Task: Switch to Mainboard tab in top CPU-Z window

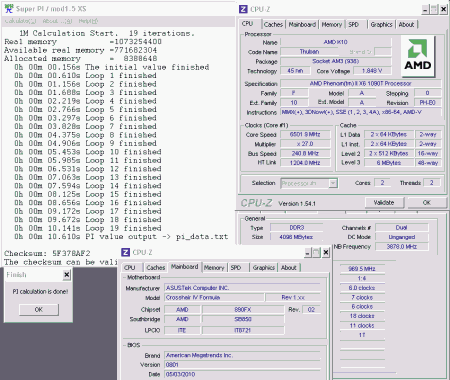Action: click(x=302, y=24)
